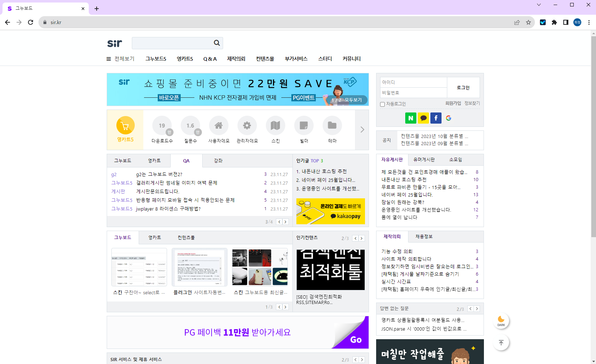The height and width of the screenshot is (364, 596).
Task: Click the site search input box
Action: click(x=172, y=43)
